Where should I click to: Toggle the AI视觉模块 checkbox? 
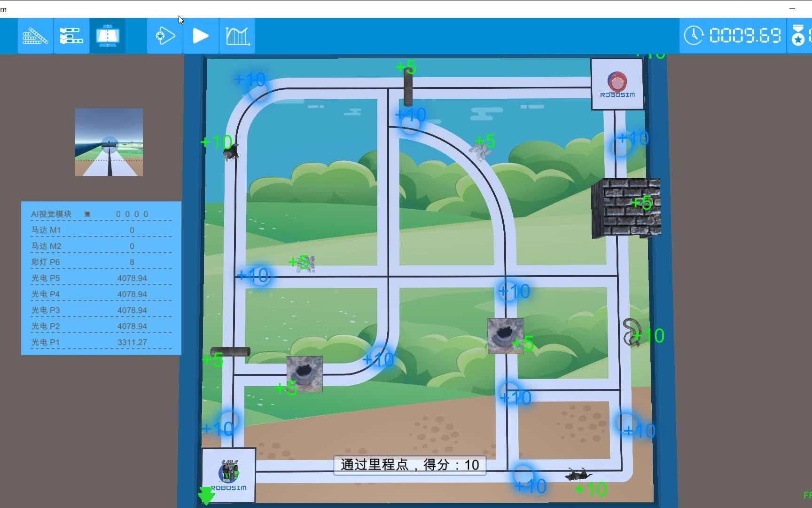tap(87, 213)
